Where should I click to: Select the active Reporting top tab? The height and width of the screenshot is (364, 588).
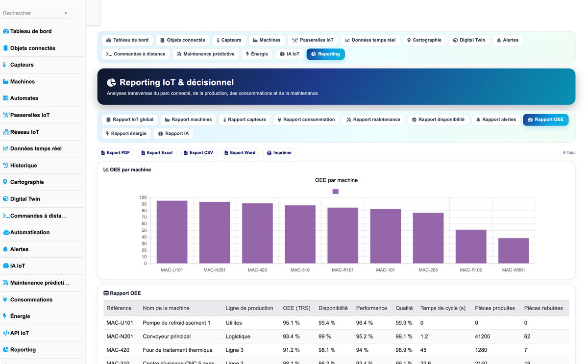(x=325, y=54)
